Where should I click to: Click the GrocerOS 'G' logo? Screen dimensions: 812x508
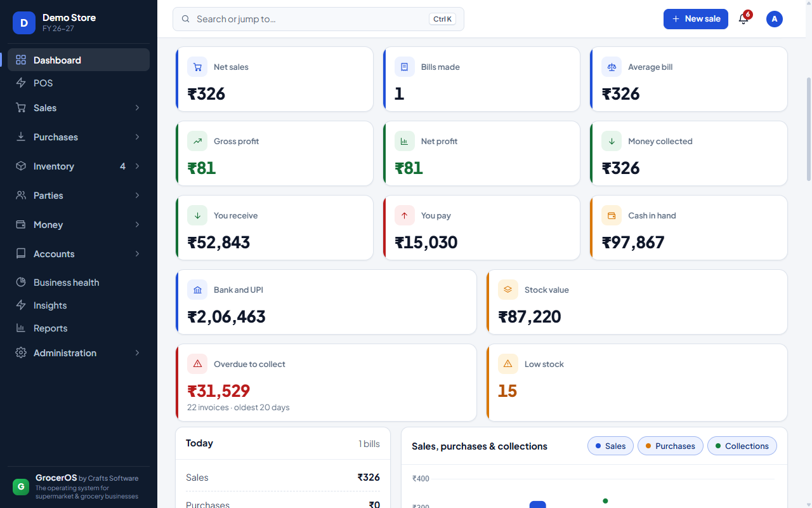pos(21,487)
